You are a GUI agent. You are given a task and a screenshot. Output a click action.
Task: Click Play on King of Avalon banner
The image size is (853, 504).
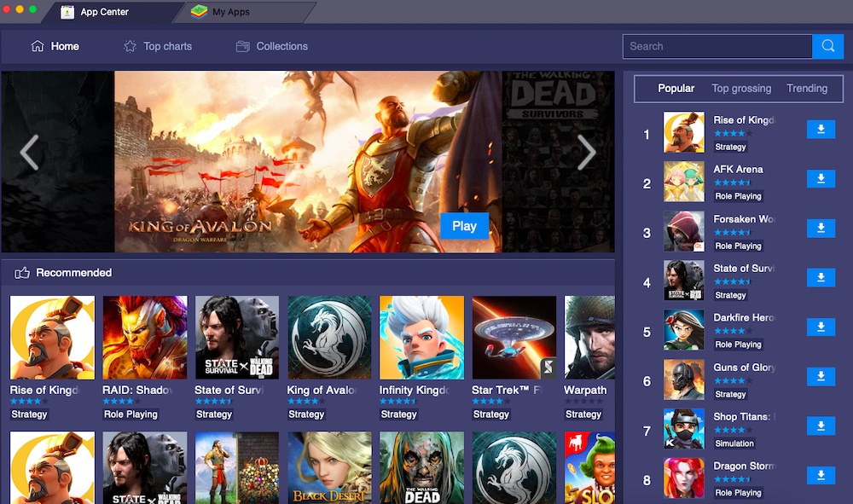(x=464, y=226)
